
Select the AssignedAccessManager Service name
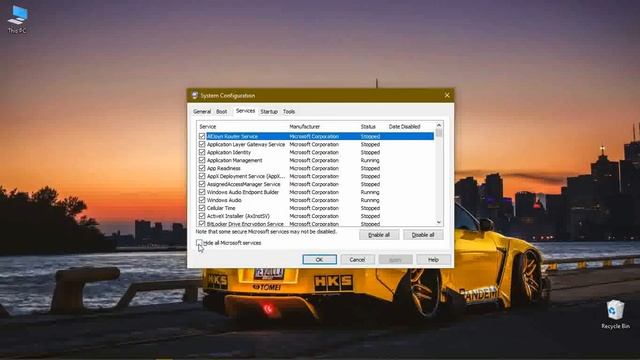coord(243,184)
